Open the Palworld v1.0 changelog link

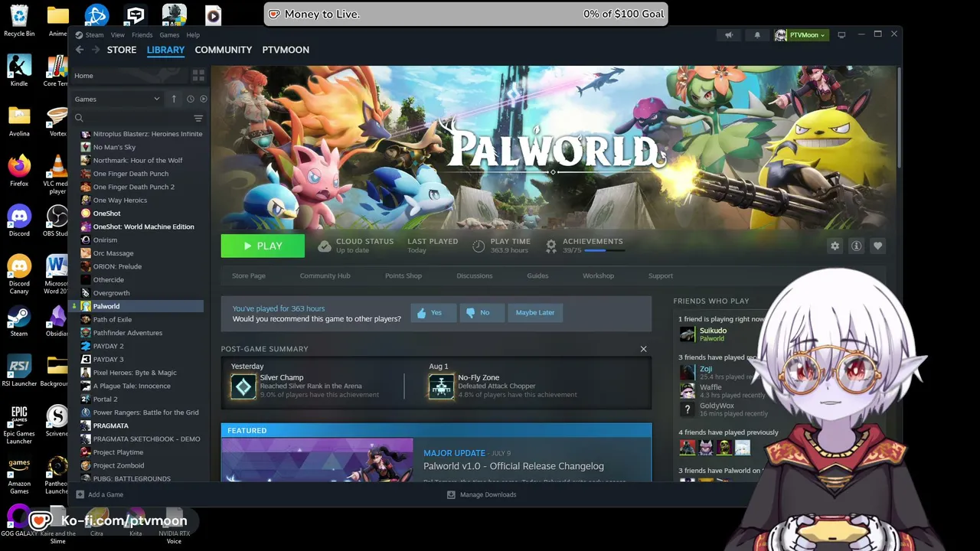pyautogui.click(x=514, y=466)
